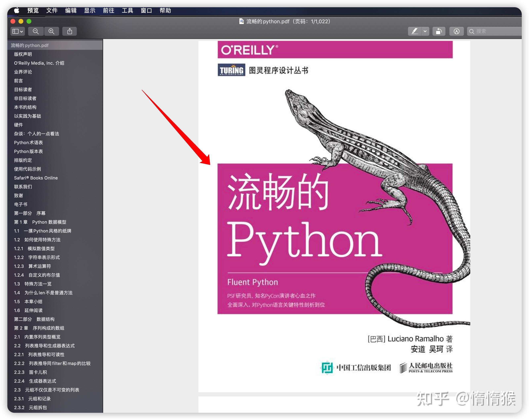Click the PDF document icon in title bar
529x420 pixels.
(x=242, y=21)
